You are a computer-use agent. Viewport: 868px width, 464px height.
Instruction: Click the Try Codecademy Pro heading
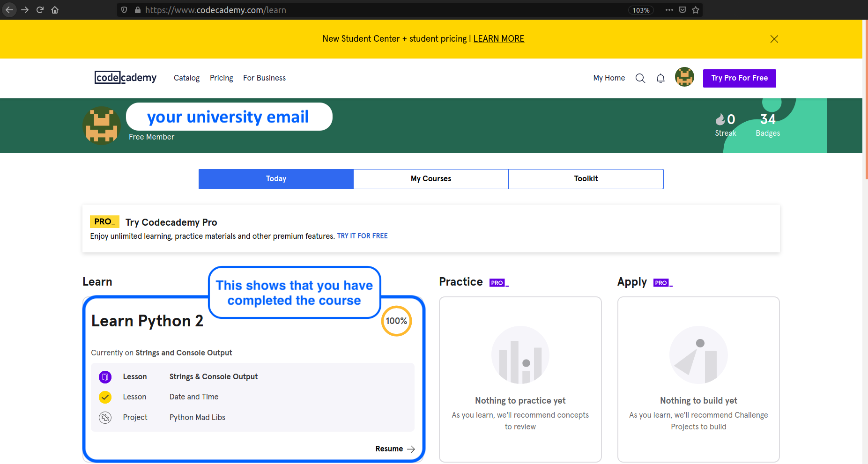(171, 222)
